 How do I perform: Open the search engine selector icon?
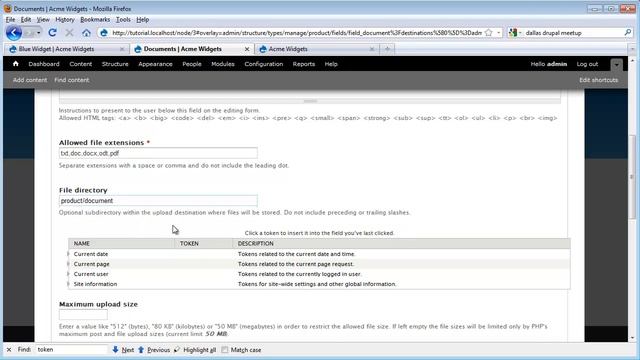click(515, 33)
